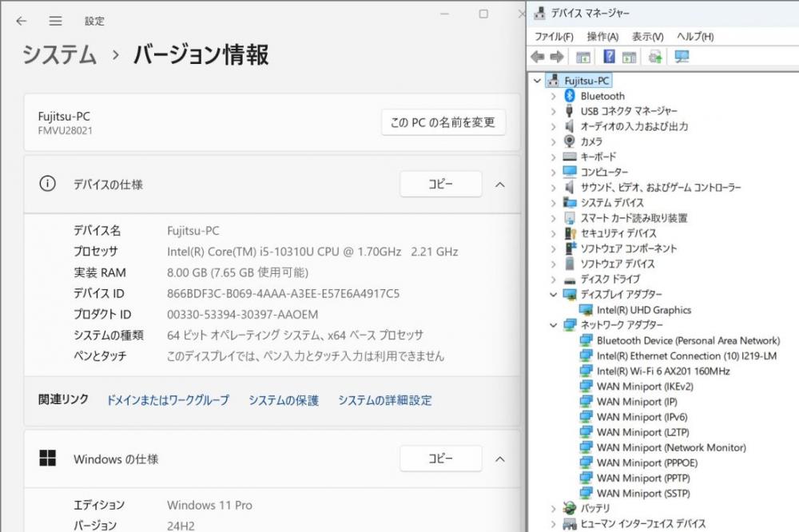Go back using Settings back arrow
799x532 pixels.
click(x=21, y=21)
